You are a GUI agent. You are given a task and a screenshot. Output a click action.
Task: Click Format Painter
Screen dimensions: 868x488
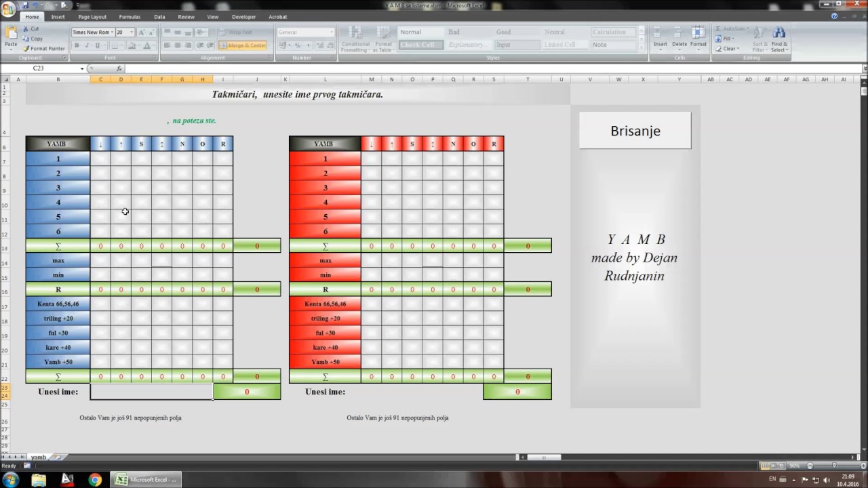pos(44,49)
